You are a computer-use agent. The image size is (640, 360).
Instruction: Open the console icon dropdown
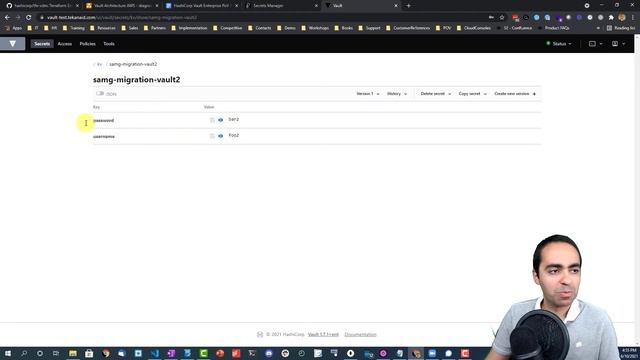tap(596, 44)
